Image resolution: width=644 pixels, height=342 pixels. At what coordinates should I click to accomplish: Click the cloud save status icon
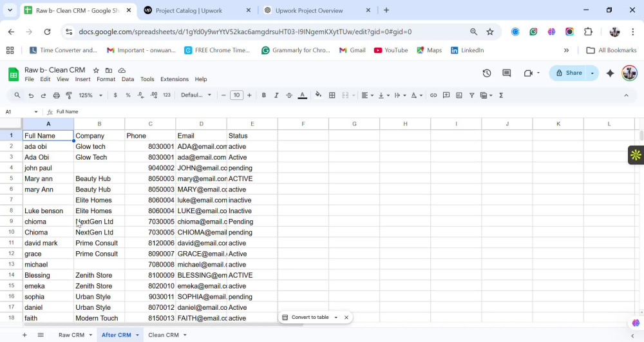pyautogui.click(x=122, y=70)
